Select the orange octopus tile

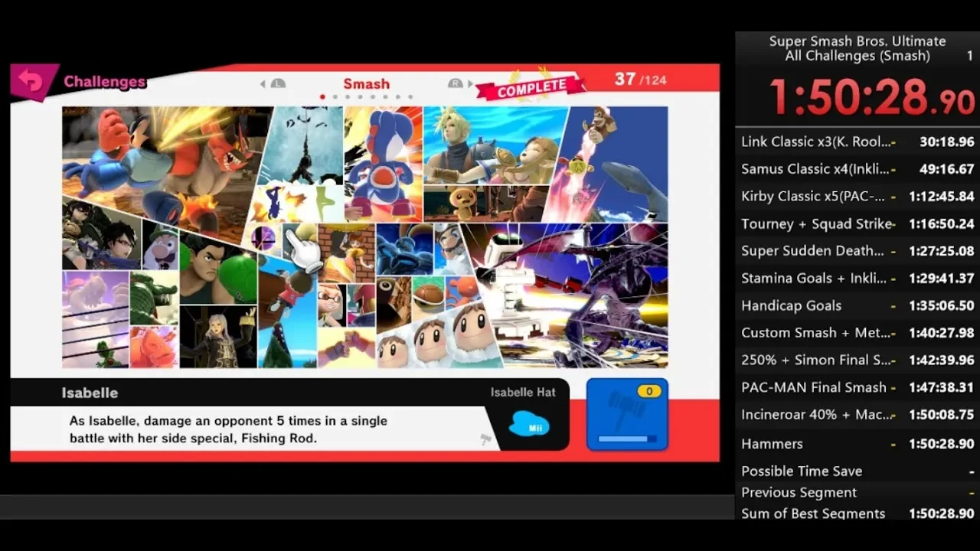tap(463, 291)
